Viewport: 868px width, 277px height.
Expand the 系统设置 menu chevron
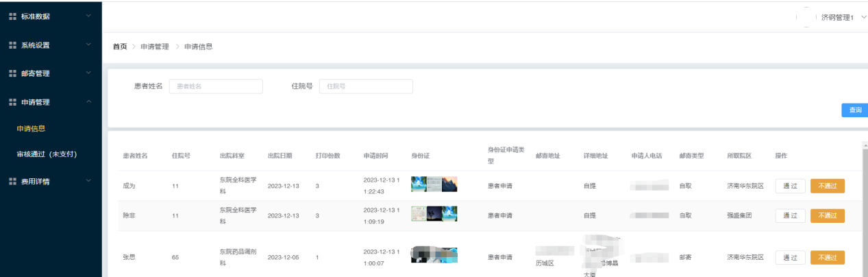pos(88,45)
